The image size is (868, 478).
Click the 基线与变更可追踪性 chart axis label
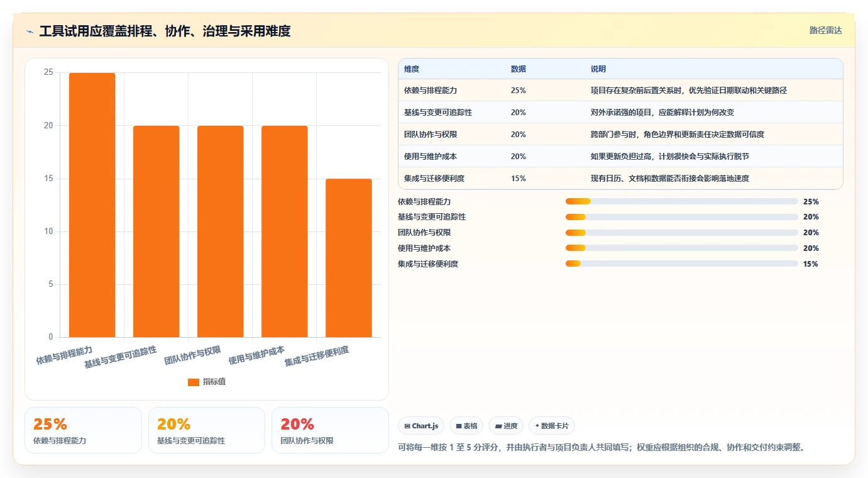click(121, 357)
